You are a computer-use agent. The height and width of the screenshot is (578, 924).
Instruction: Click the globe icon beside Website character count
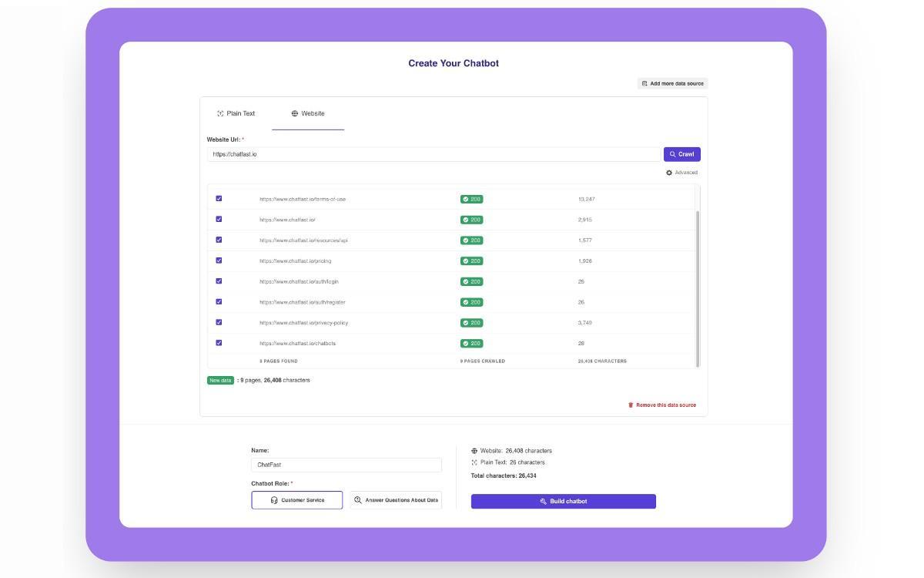pos(474,450)
